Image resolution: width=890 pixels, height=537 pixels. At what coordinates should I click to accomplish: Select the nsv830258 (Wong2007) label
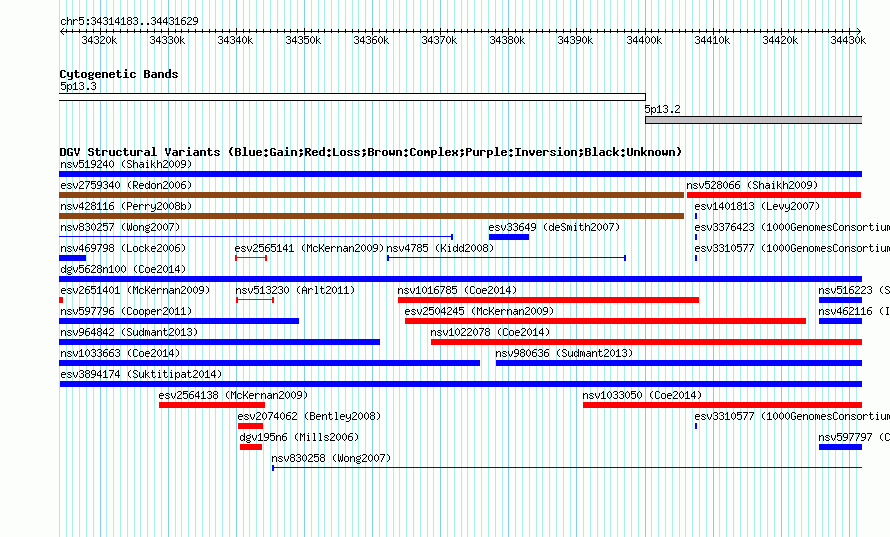coord(331,458)
